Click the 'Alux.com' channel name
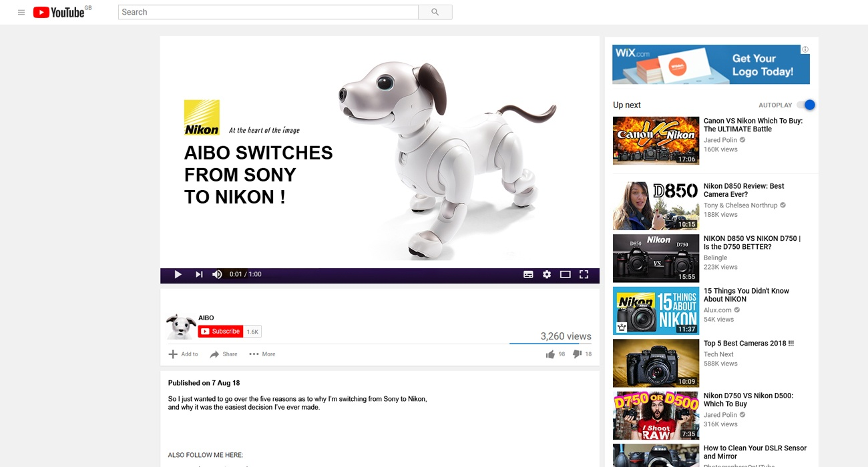The image size is (868, 467). click(718, 310)
